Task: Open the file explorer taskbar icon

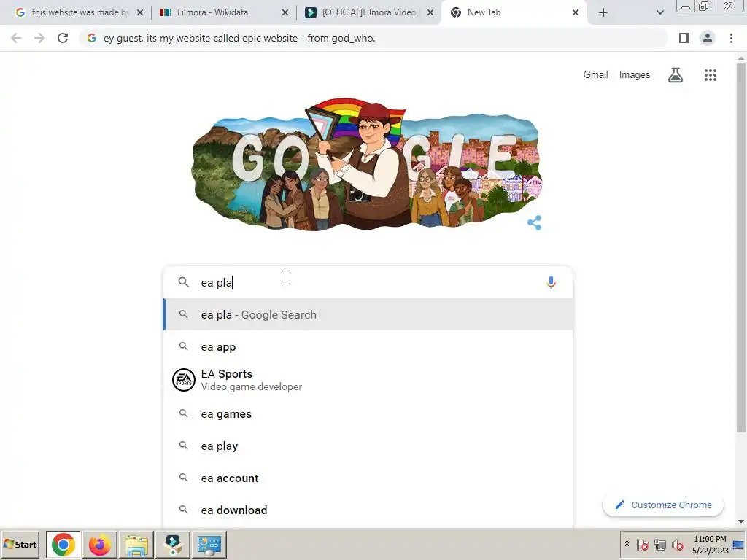Action: 136,545
